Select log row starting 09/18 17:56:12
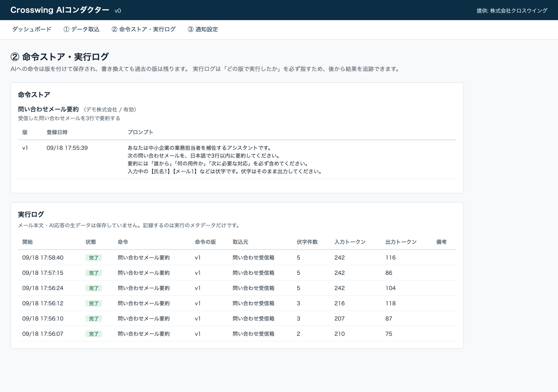 [237, 303]
